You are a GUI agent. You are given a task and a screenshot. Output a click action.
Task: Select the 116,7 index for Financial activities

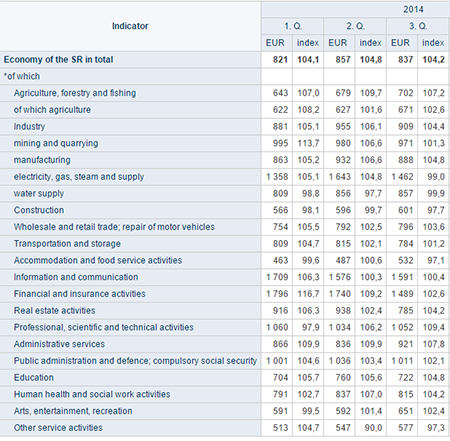point(308,294)
